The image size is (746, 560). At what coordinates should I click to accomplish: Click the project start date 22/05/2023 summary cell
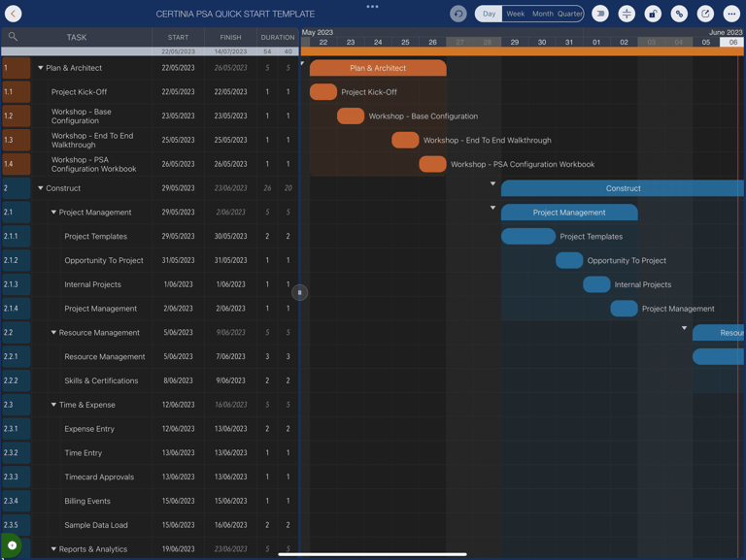tap(178, 51)
